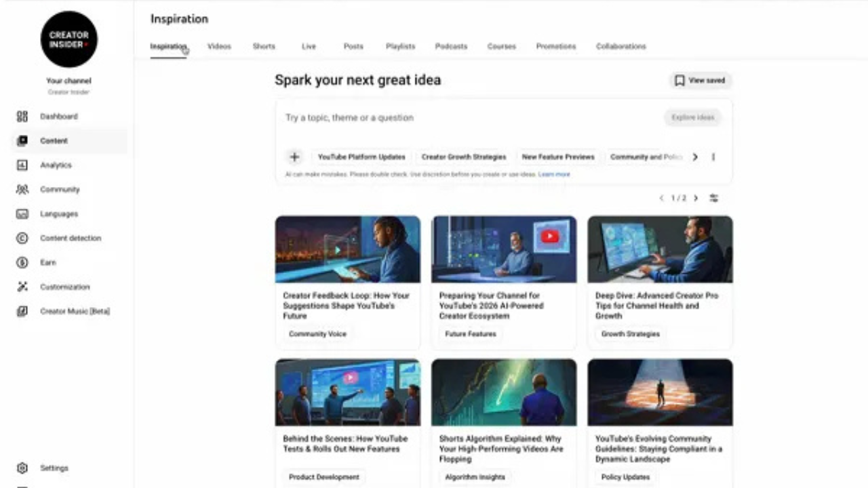Screen dimensions: 868x488
Task: Click the 'Creator Feedback Loop' idea title
Action: [347, 306]
